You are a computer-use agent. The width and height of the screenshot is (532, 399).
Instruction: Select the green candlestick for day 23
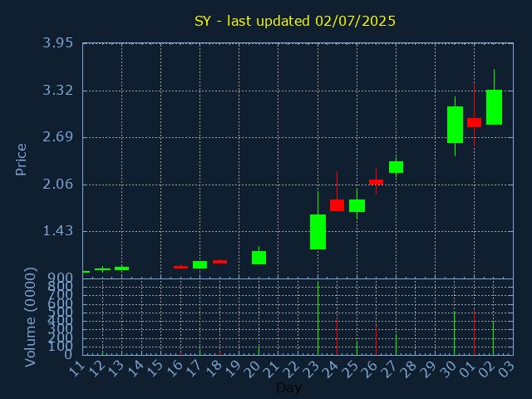(x=318, y=232)
